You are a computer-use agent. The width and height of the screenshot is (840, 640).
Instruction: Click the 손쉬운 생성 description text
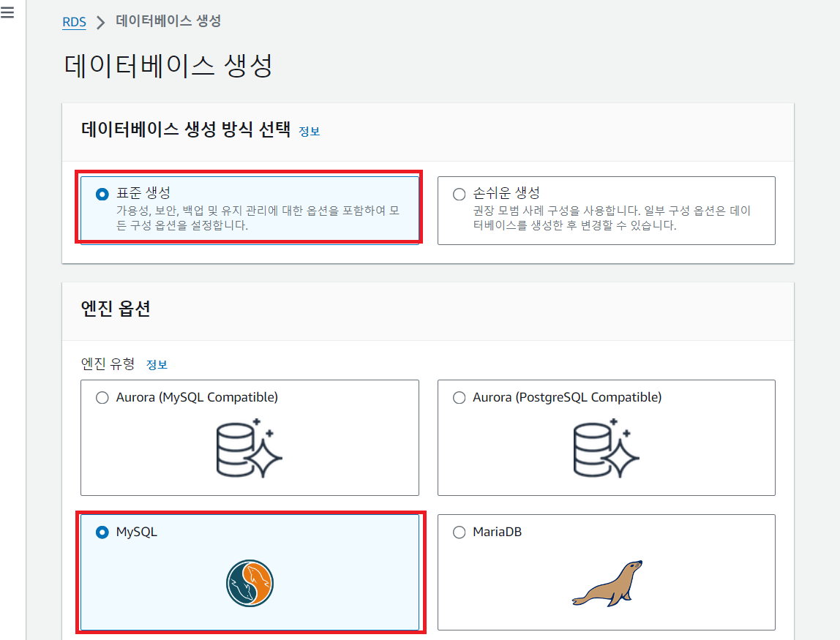point(612,218)
